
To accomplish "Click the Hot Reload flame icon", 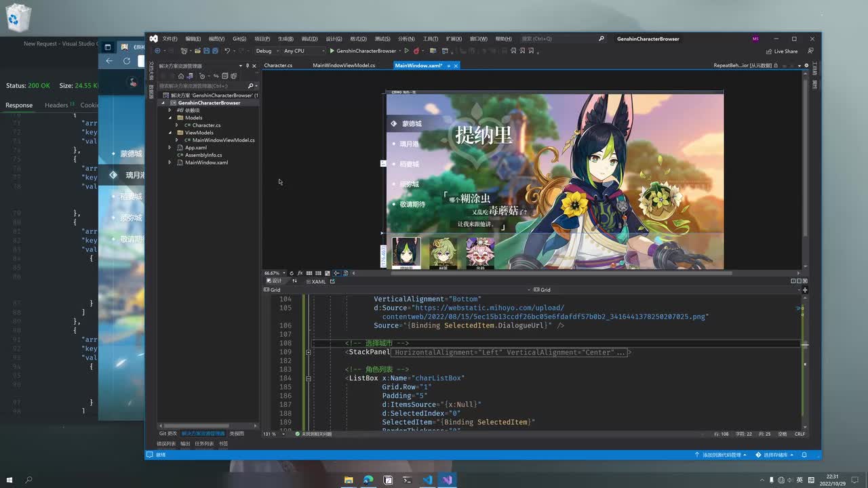I will tap(415, 51).
